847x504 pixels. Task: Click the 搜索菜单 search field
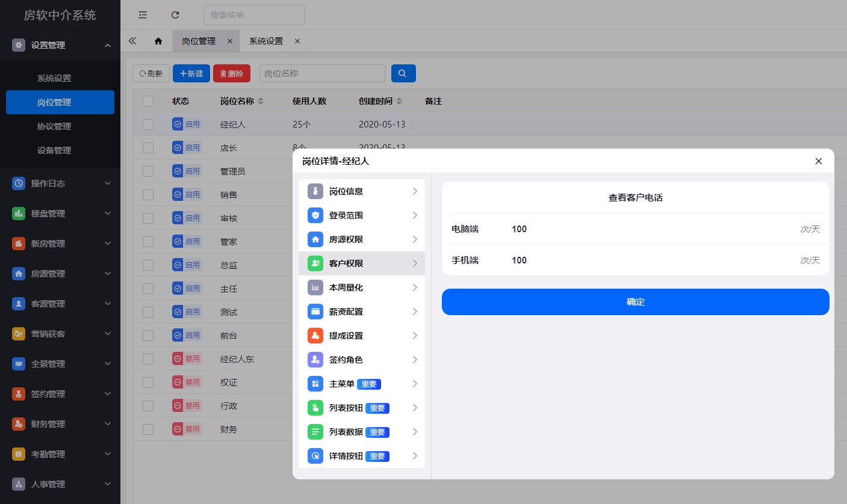pos(254,15)
